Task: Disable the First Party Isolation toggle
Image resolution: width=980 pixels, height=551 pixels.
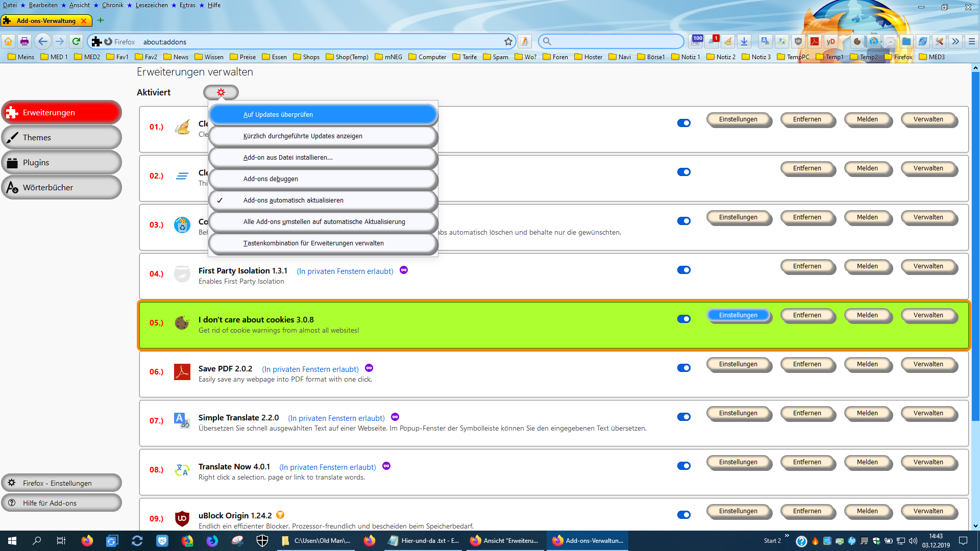Action: tap(683, 270)
